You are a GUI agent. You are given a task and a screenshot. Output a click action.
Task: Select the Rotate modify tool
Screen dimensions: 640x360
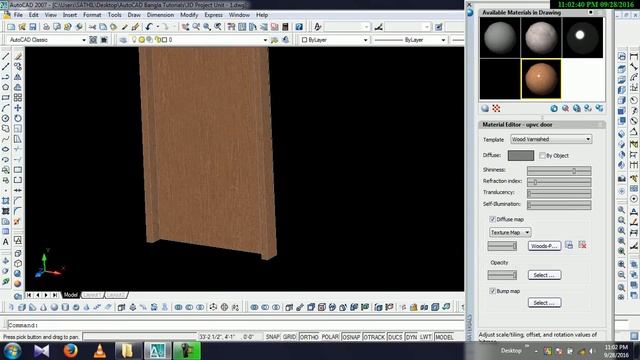pyautogui.click(x=18, y=118)
